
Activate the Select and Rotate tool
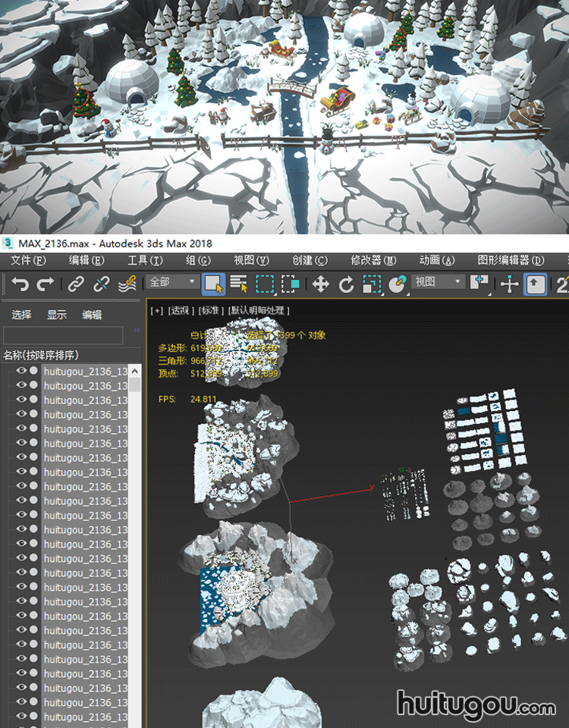pos(346,284)
